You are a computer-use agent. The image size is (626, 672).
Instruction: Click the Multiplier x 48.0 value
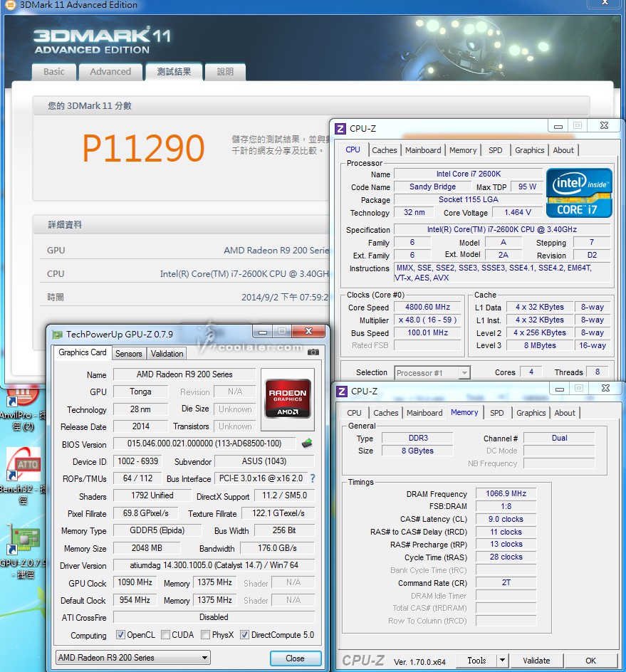click(427, 320)
